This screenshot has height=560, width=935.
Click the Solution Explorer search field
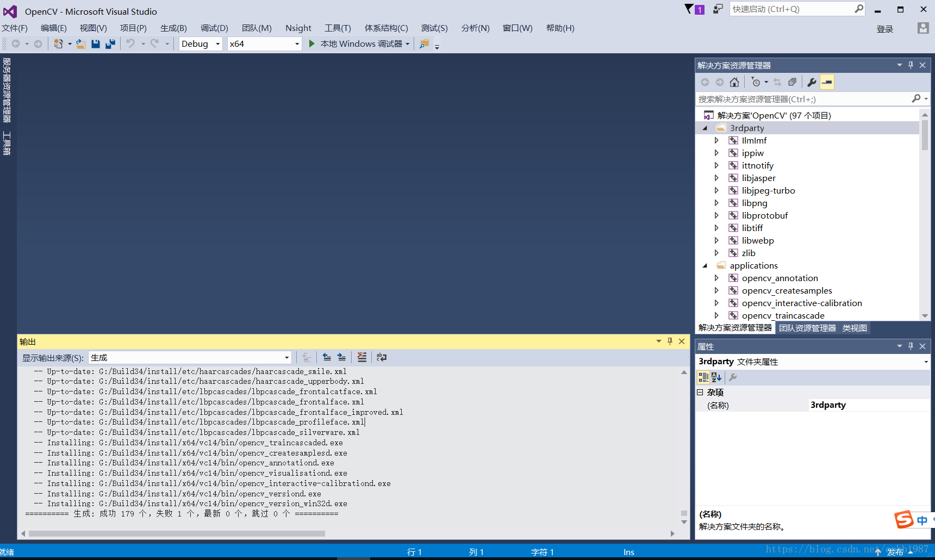pos(803,99)
